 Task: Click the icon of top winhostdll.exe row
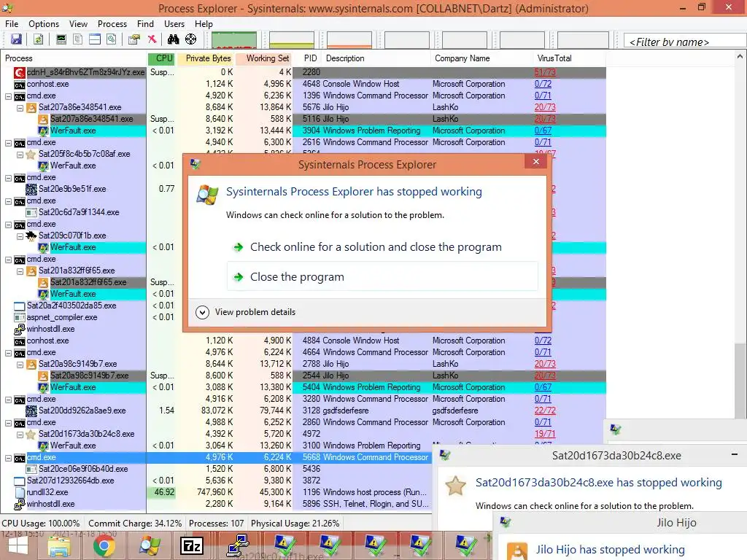pyautogui.click(x=20, y=329)
